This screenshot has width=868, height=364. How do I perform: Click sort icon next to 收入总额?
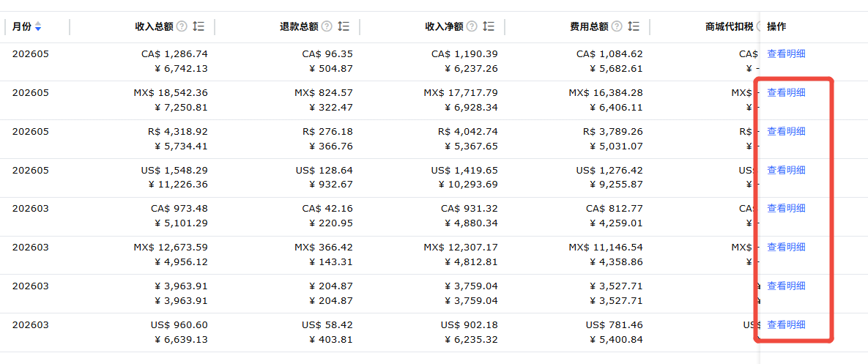click(199, 26)
